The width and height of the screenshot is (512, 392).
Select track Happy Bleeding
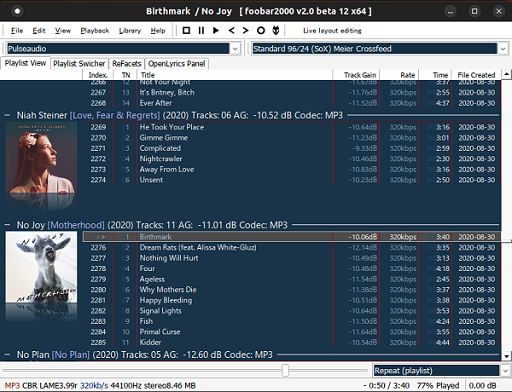coord(292,300)
